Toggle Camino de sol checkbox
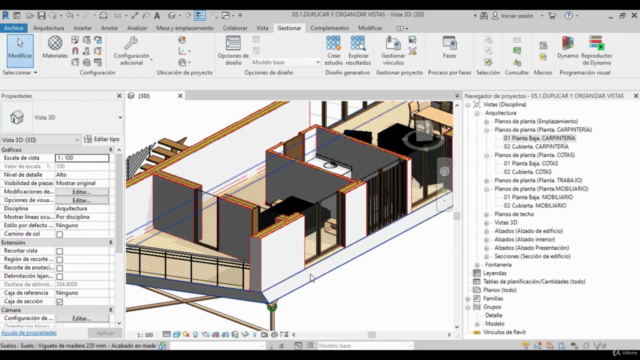640x360 pixels. click(60, 234)
